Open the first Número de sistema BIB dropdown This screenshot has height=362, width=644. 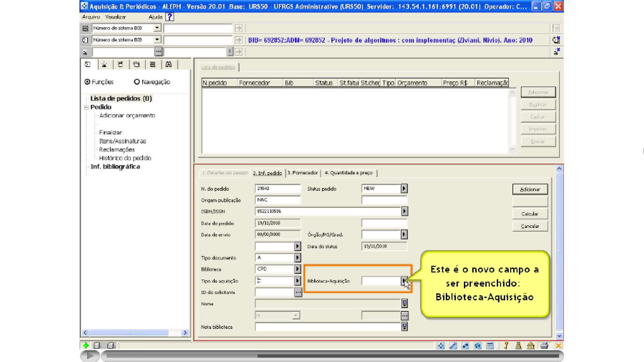[x=157, y=28]
